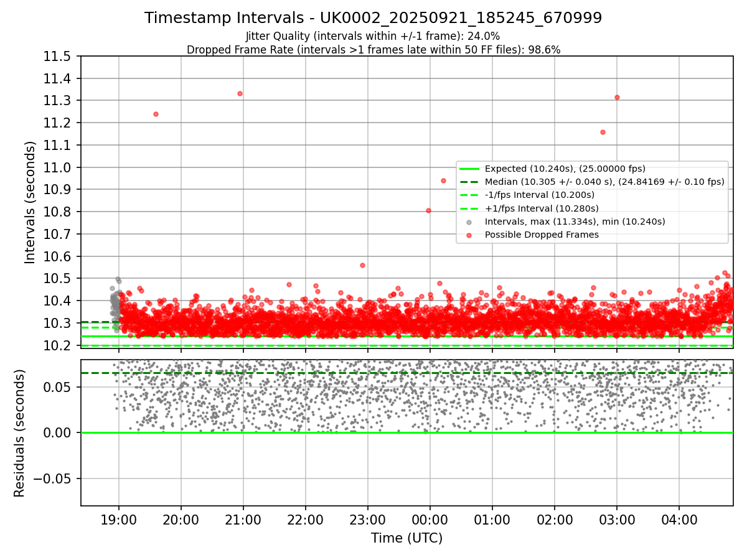The width and height of the screenshot is (747, 560).
Task: Click the y-axis tick label '10.5'
Action: 59,279
